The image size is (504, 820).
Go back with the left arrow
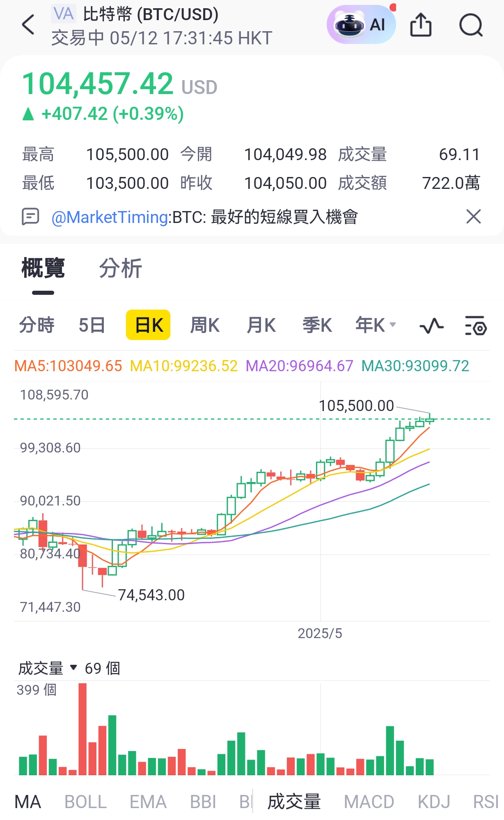click(28, 25)
